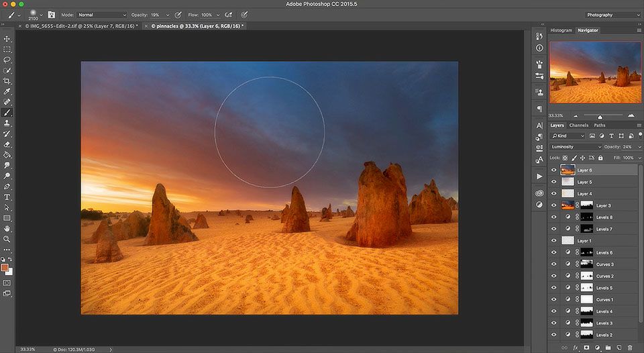Select the Eyedropper tool
This screenshot has height=353, width=644.
(7, 91)
